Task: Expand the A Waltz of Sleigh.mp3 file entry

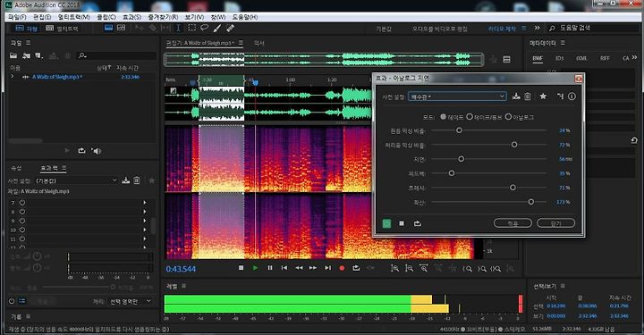Action: click(x=13, y=77)
